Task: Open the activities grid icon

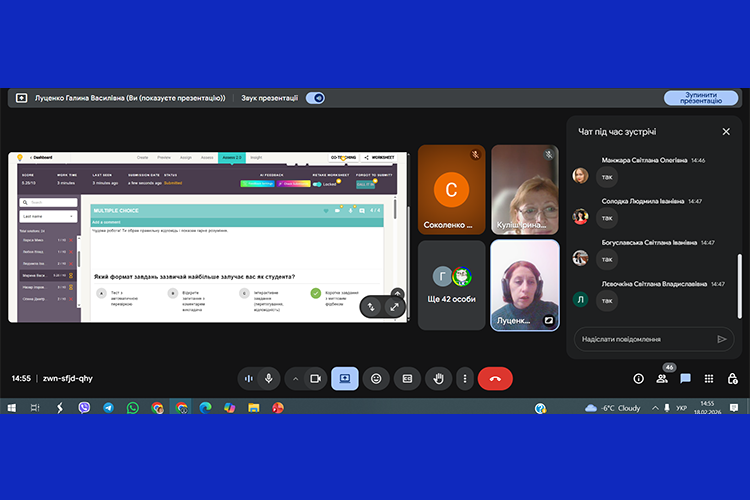Action: (x=709, y=379)
